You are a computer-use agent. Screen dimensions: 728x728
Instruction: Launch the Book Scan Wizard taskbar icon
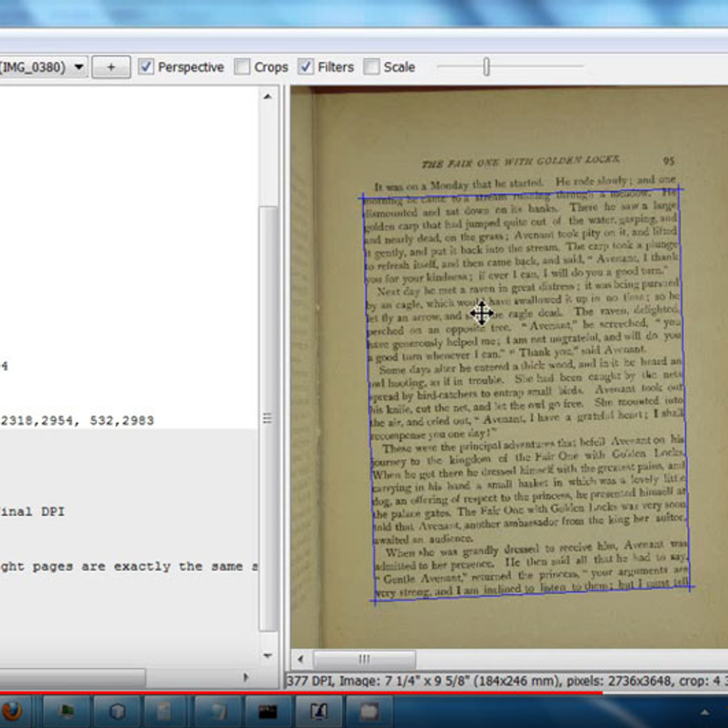tap(318, 711)
